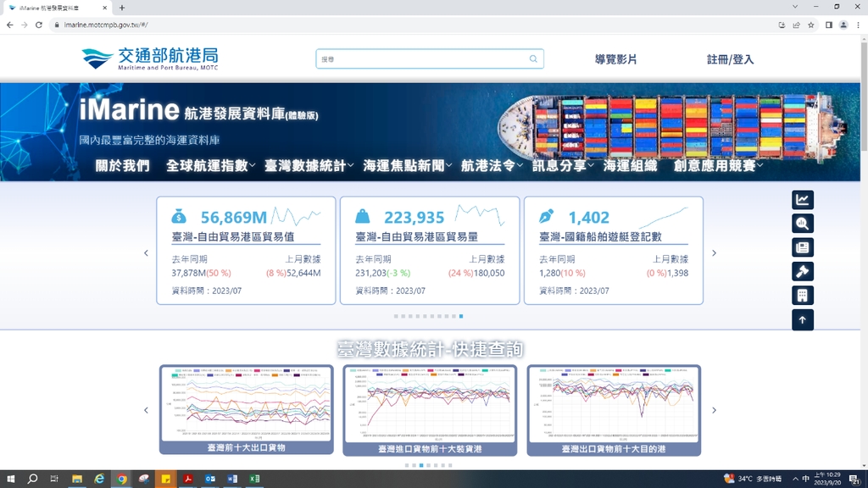Open 臺灣進口貨物前十大裝貨港 chart thumbnail
Screen dimensions: 868x488
[x=430, y=410]
